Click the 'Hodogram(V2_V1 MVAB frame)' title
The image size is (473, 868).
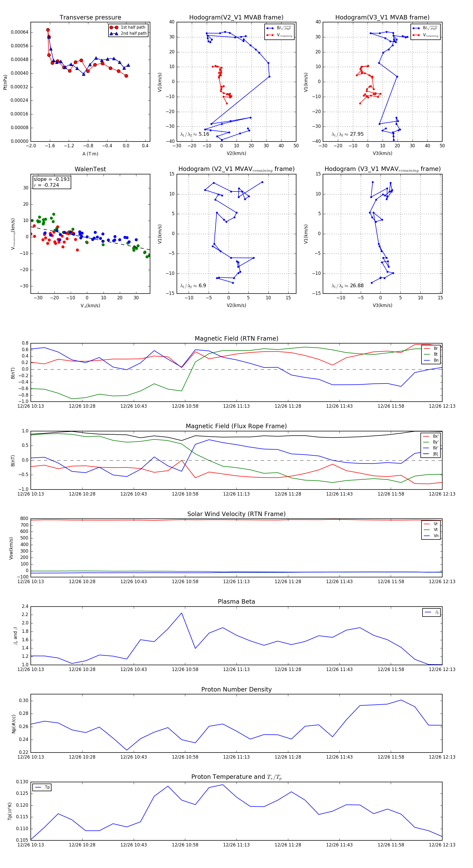pos(236,18)
